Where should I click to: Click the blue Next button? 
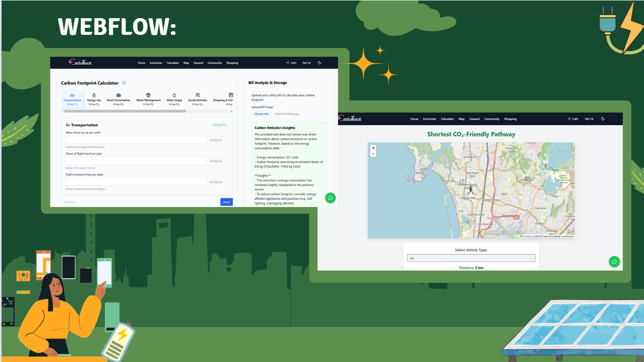(x=226, y=202)
